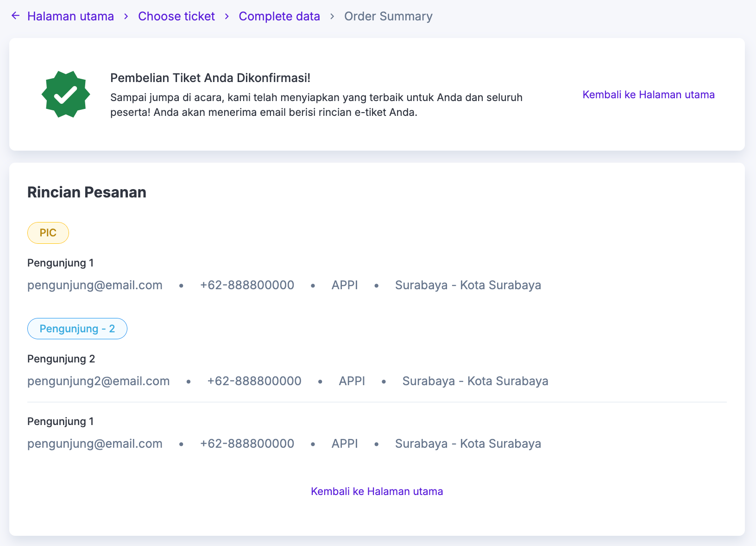Click top-right Kembali ke Halaman utama link
This screenshot has height=546, width=756.
[x=648, y=95]
